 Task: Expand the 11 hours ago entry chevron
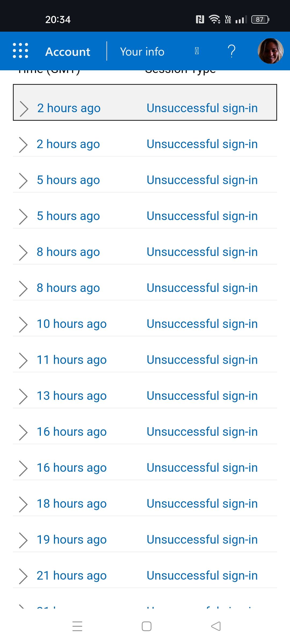[23, 360]
